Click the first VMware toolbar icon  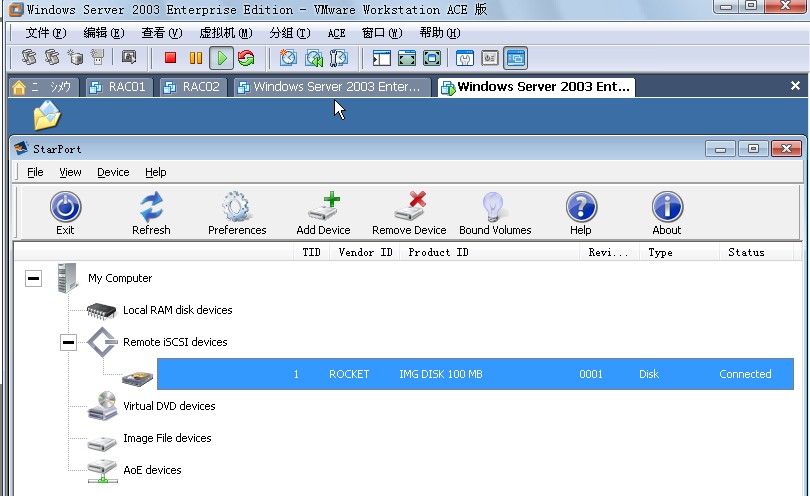click(x=29, y=57)
